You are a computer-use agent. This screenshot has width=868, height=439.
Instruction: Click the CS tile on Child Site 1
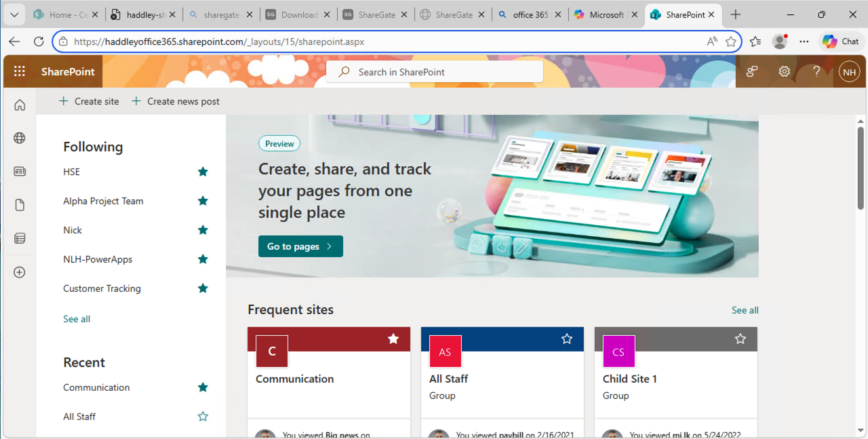[618, 351]
